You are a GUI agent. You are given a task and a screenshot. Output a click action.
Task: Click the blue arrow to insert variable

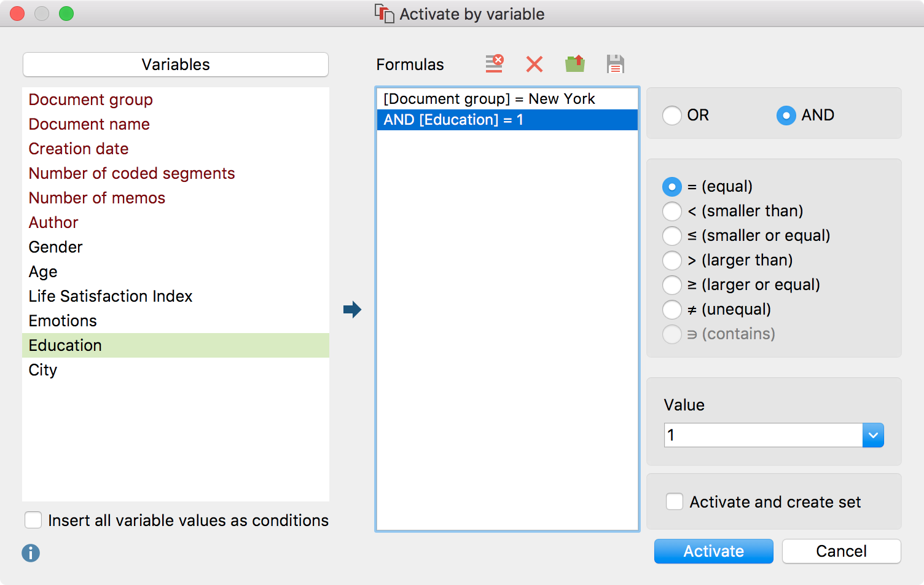point(352,309)
